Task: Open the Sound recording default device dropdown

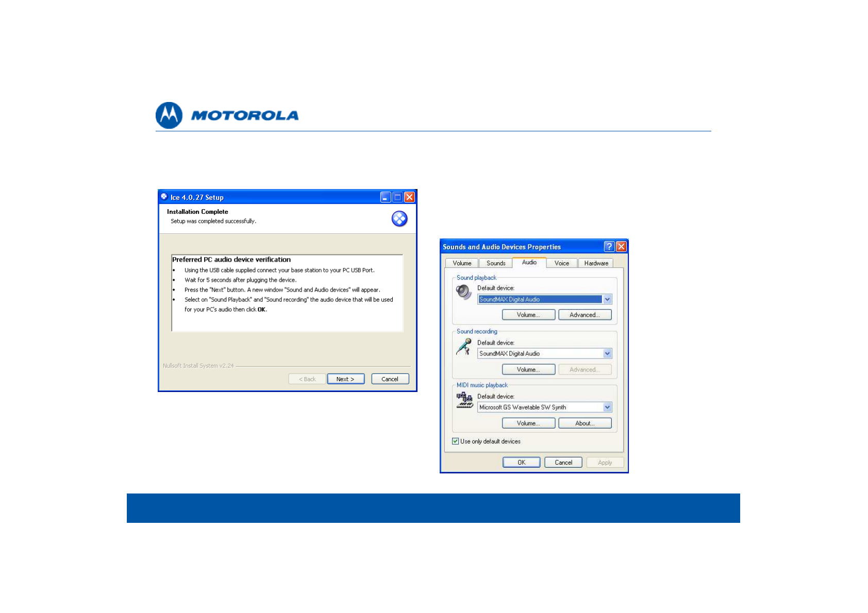Action: (608, 353)
